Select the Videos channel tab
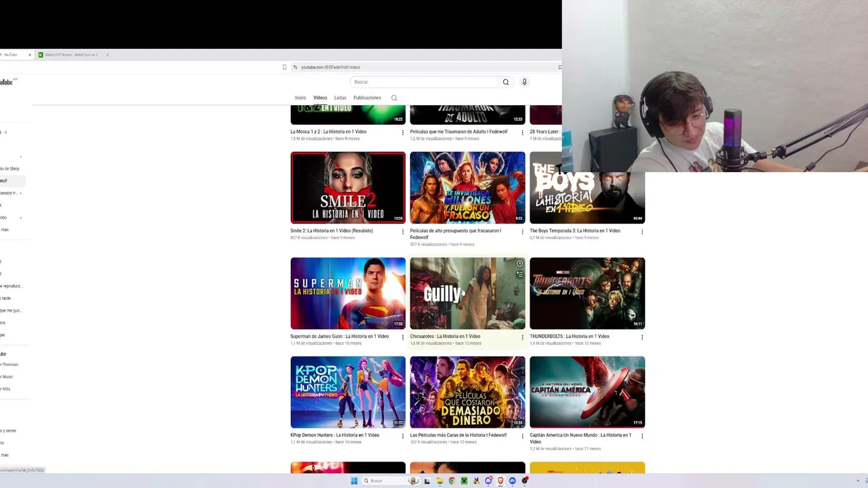This screenshot has width=868, height=488. tap(320, 98)
